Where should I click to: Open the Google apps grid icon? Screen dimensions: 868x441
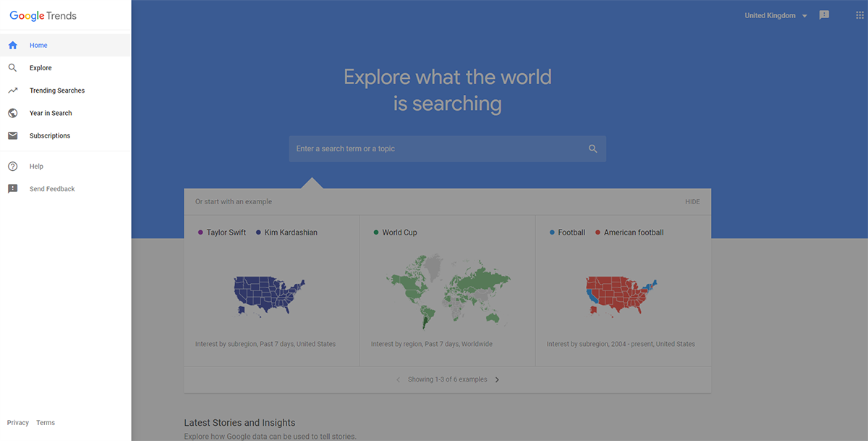coord(859,15)
